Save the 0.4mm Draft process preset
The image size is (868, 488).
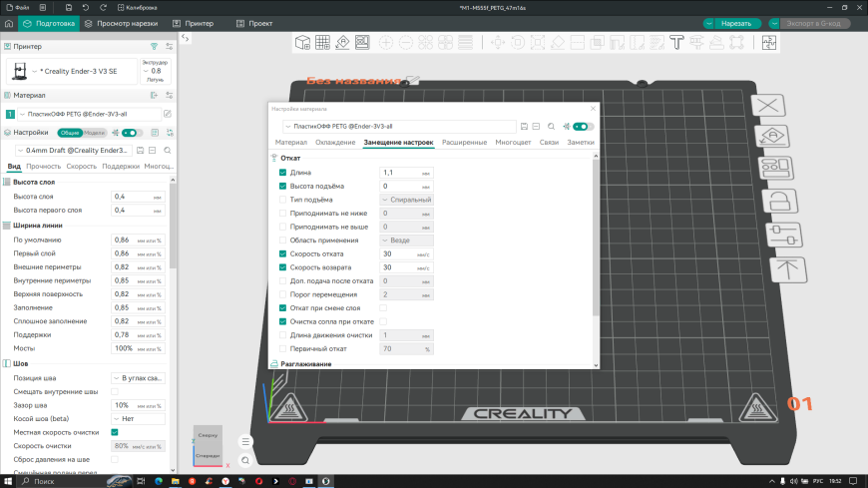point(141,150)
